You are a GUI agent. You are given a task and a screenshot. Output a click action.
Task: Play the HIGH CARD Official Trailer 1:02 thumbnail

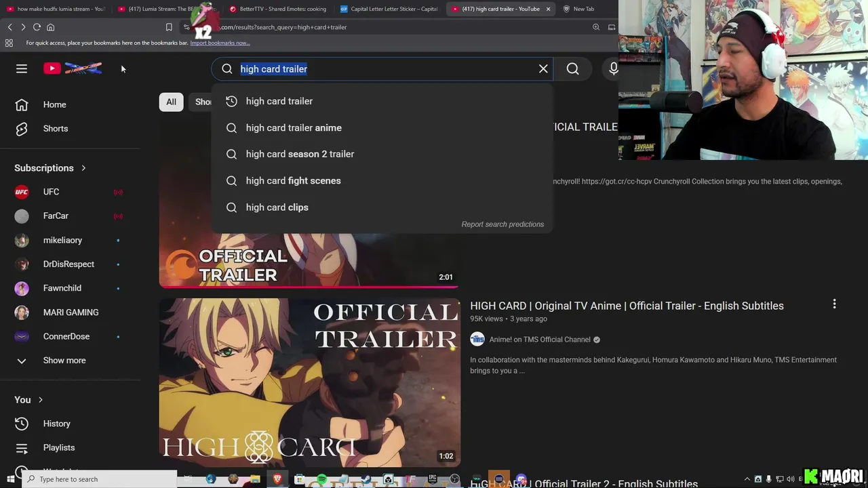pyautogui.click(x=309, y=382)
